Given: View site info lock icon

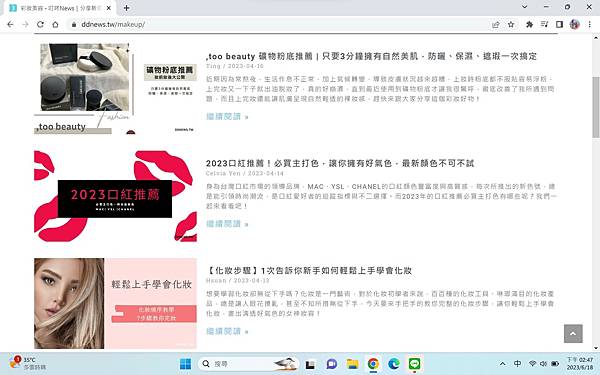Looking at the screenshot, I should (x=74, y=24).
